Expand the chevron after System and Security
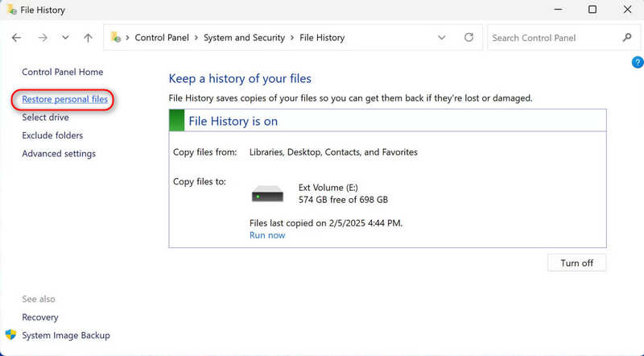644x356 pixels. tap(292, 38)
